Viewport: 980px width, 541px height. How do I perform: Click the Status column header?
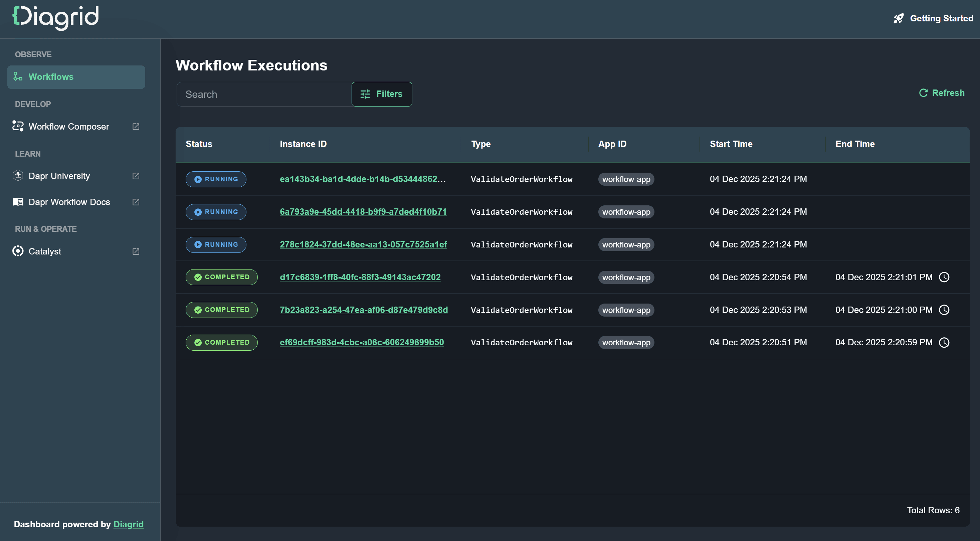pyautogui.click(x=199, y=144)
